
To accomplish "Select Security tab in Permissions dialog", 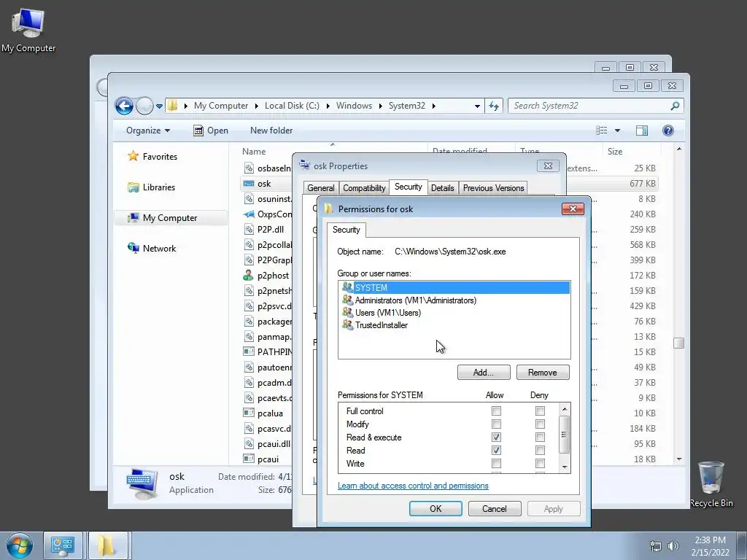I will pyautogui.click(x=347, y=230).
